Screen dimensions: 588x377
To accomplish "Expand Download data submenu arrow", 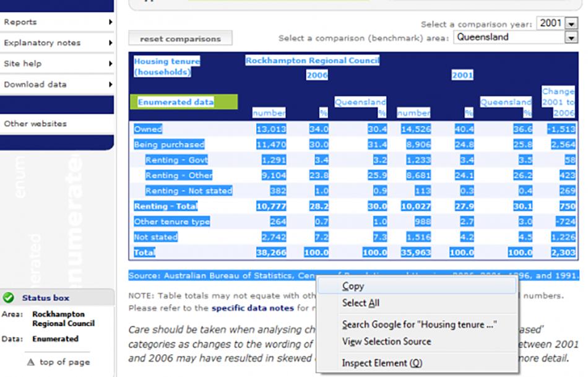I will 110,84.
